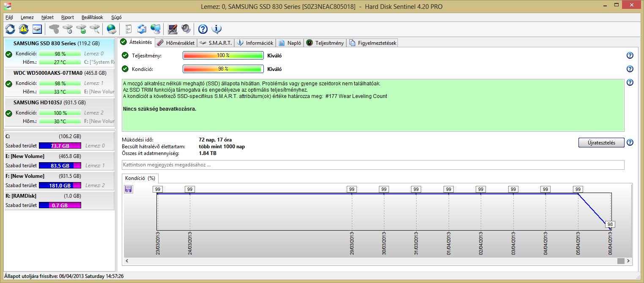This screenshot has height=283, width=644.
Task: Open the Nézet menu
Action: pyautogui.click(x=47, y=17)
